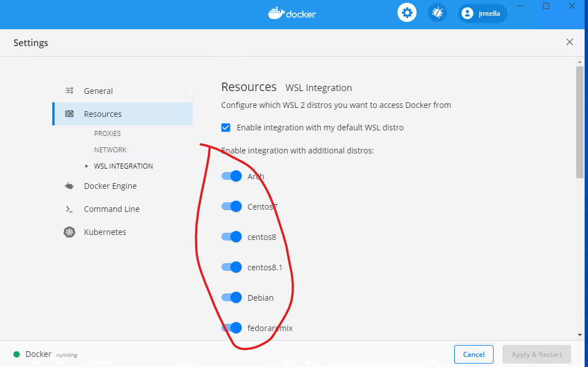Toggle the centos8 distro switch
Viewport: 588px width, 367px height.
[232, 237]
